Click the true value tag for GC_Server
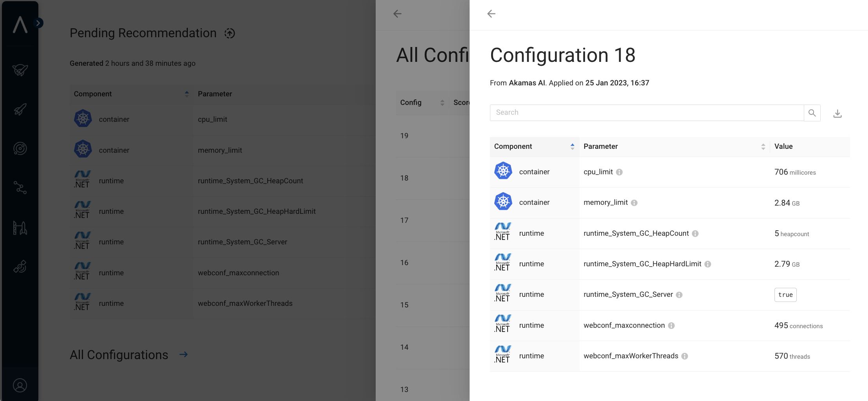 click(785, 295)
